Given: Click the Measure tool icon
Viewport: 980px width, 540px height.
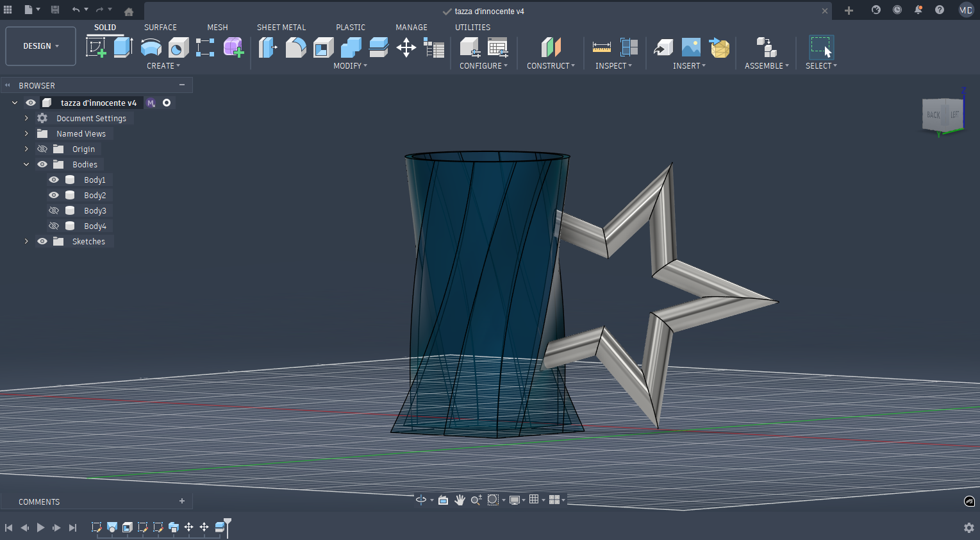Looking at the screenshot, I should (601, 47).
